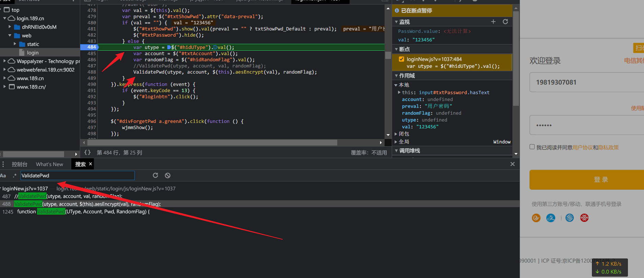Close the bottom drawer panel
This screenshot has height=278, width=644.
[512, 164]
